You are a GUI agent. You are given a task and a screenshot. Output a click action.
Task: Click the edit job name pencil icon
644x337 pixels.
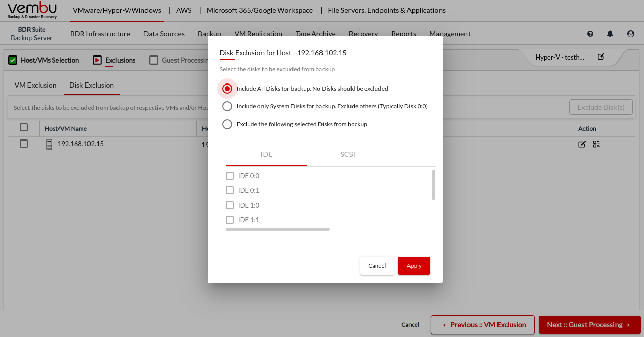[x=601, y=57]
